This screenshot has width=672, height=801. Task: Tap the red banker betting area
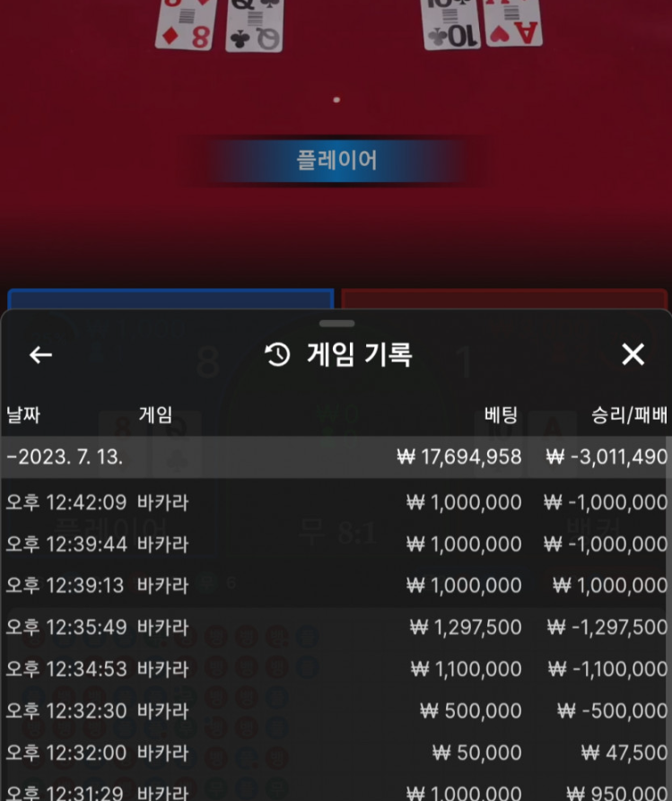coord(504,299)
